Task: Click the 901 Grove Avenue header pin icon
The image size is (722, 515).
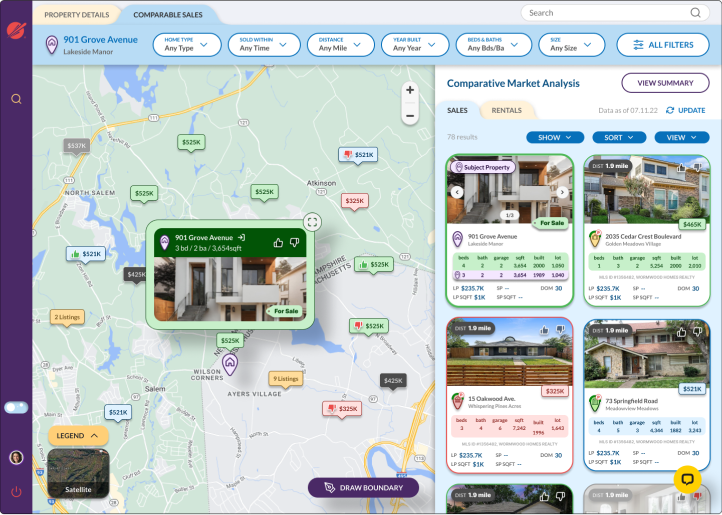Action: pos(52,45)
